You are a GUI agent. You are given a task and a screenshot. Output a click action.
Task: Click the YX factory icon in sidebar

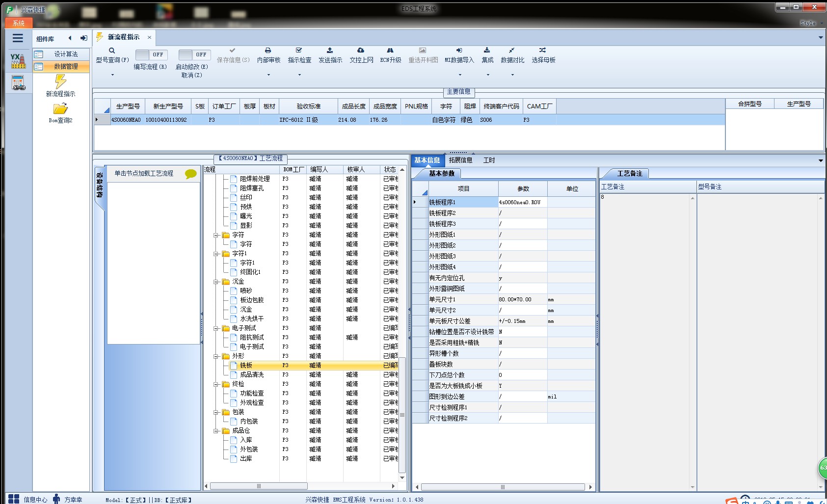coord(18,61)
